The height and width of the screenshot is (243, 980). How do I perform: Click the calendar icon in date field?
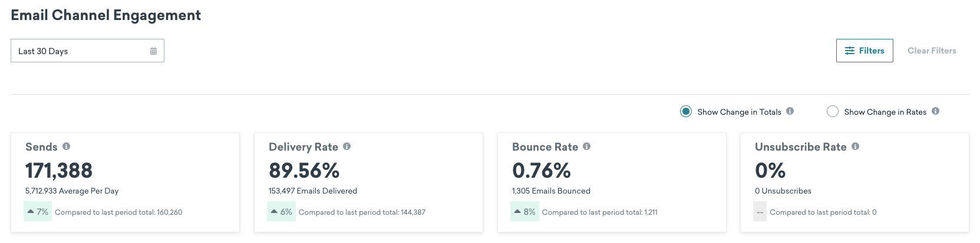[153, 51]
